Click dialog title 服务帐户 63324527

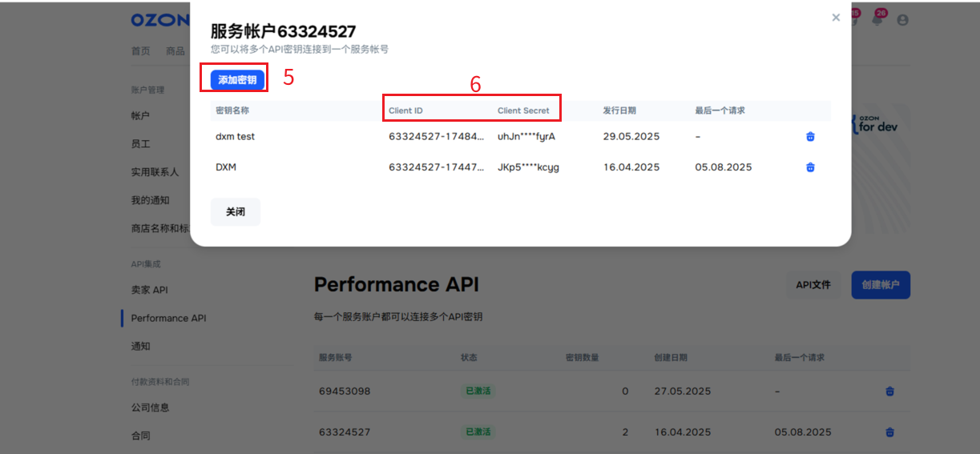(283, 31)
